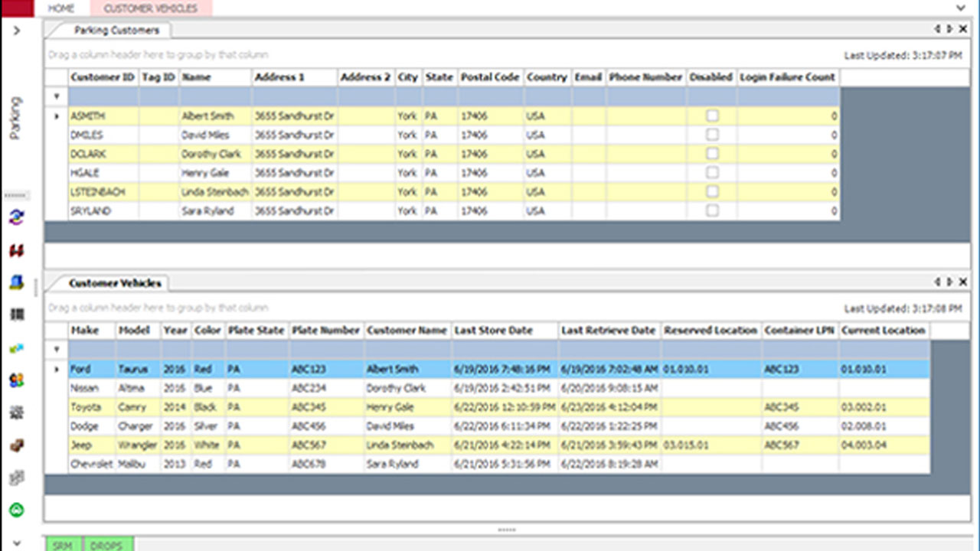Open the top-right ribbon chevron dropdown
The width and height of the screenshot is (980, 551).
click(x=961, y=8)
